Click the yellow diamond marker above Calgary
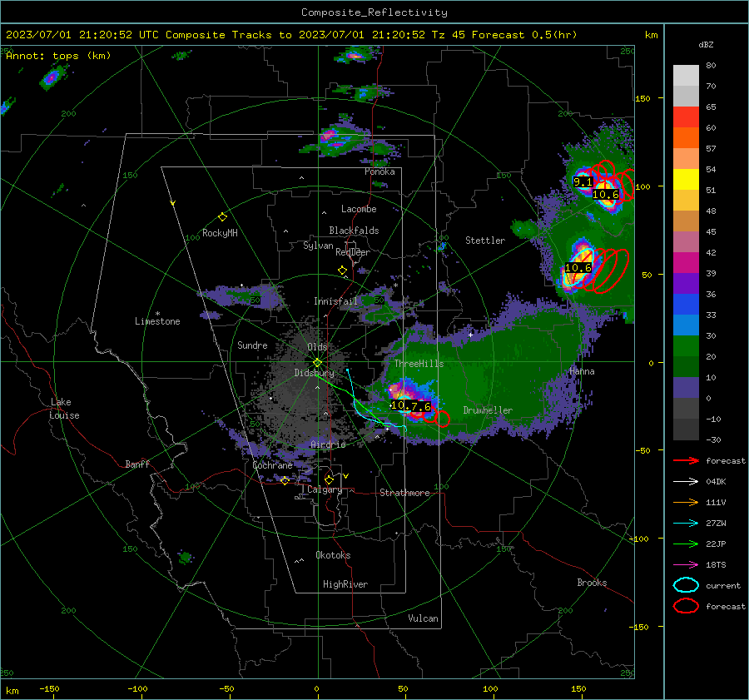Image resolution: width=749 pixels, height=700 pixels. 329,479
